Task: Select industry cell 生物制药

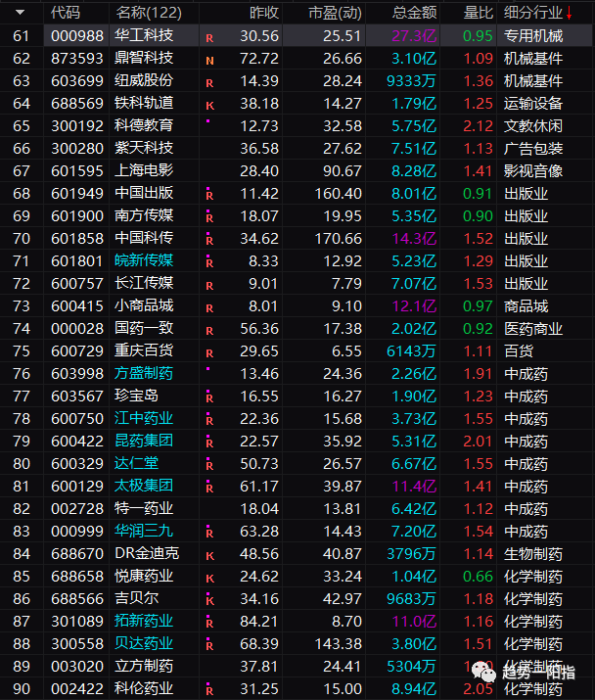Action: [533, 553]
